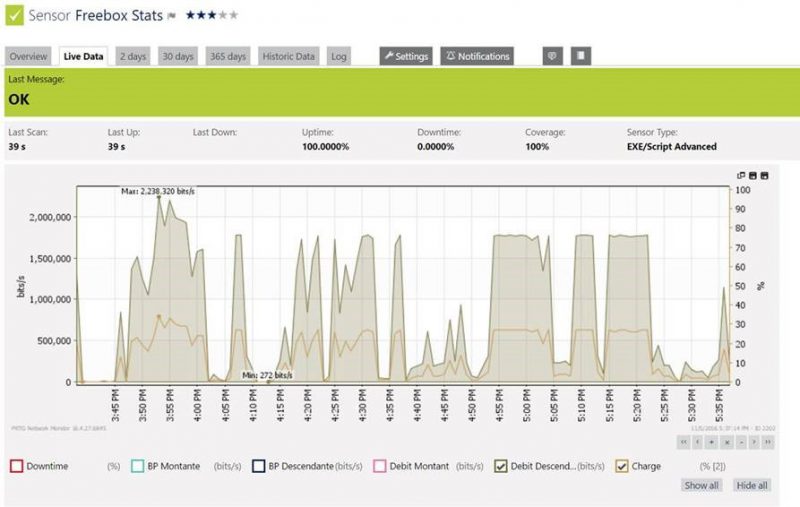Move graph back with < button
The width and height of the screenshot is (800, 507).
697,442
